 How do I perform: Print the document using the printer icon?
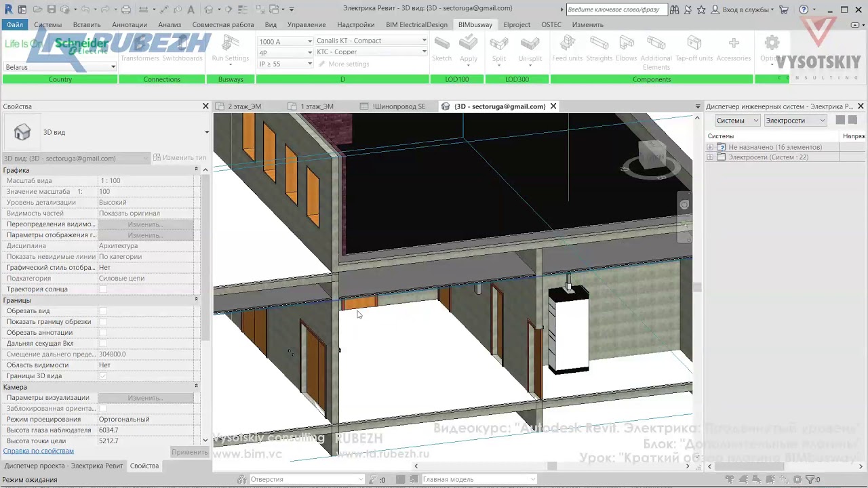coord(126,9)
